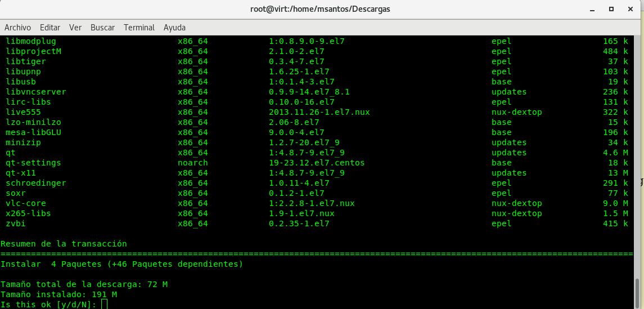Viewport: 644px width, 309px height.
Task: Click the live555 version string 2013.11.26-1.el7.nux
Action: [319, 112]
